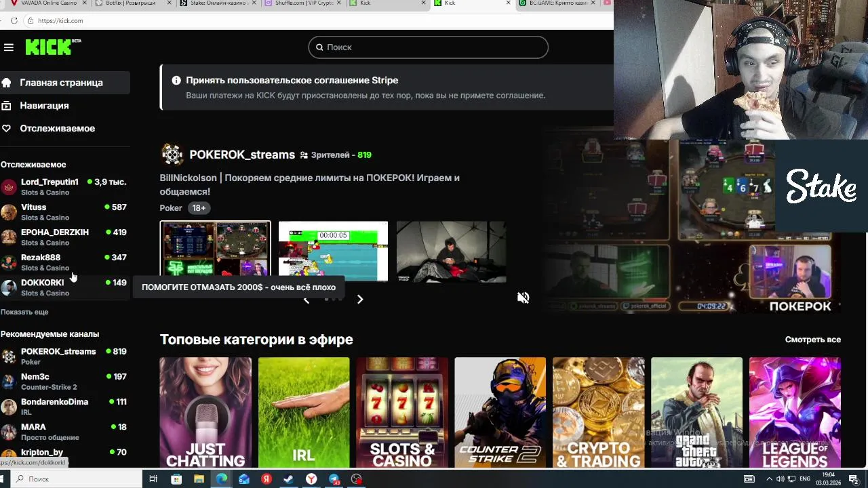Unmute the featured stream audio
The image size is (868, 488).
click(523, 298)
